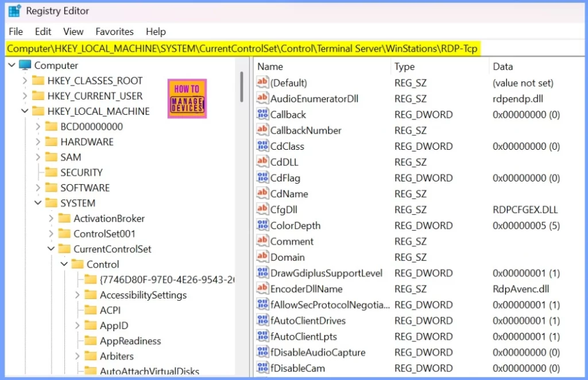588x380 pixels.
Task: Collapse the Control key chevron
Action: [x=64, y=264]
